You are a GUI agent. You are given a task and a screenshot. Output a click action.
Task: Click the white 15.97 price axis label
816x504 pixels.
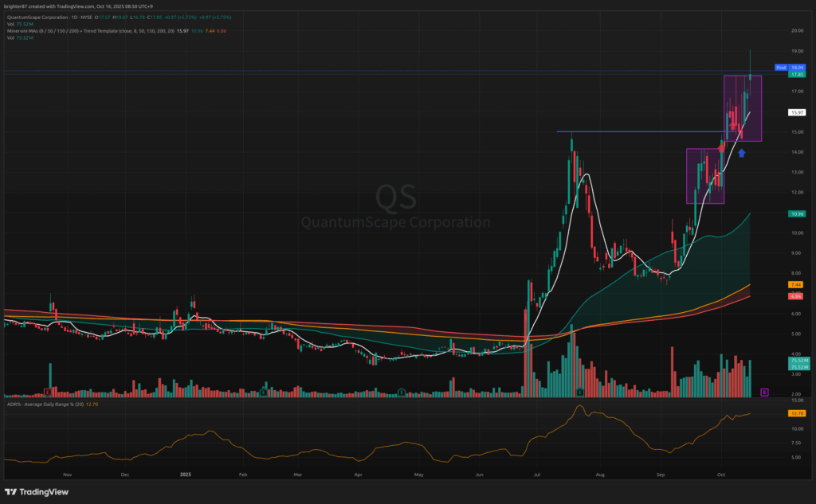794,112
